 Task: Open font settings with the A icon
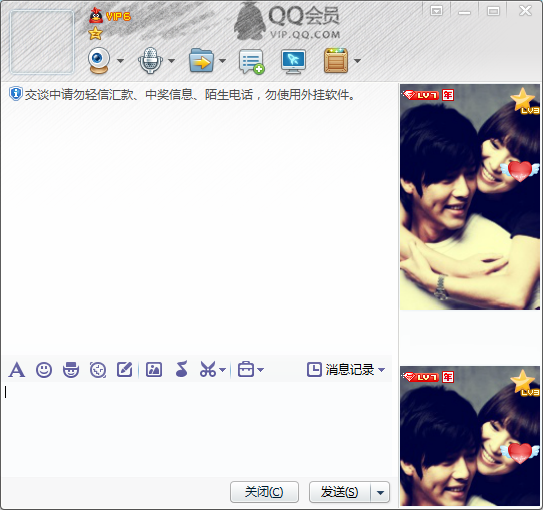(x=17, y=370)
